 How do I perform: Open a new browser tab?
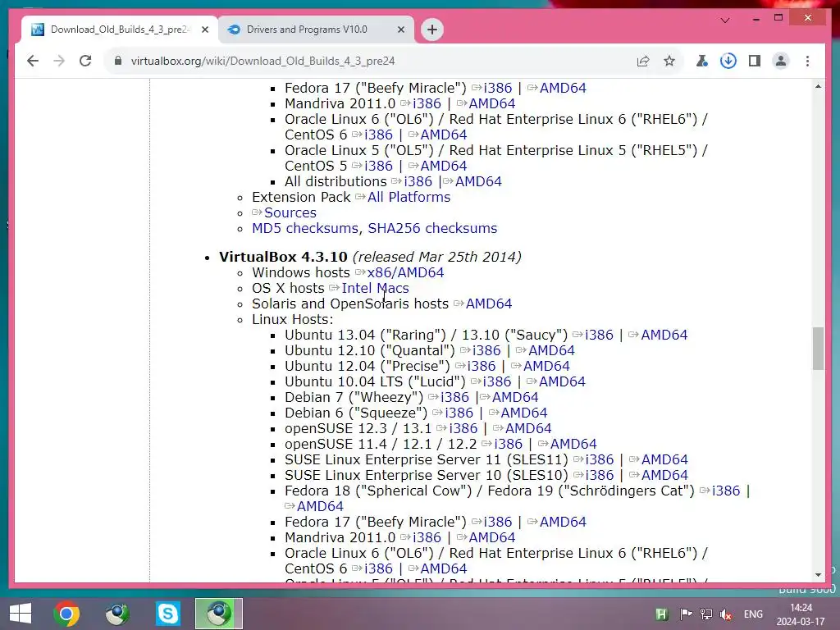tap(432, 30)
